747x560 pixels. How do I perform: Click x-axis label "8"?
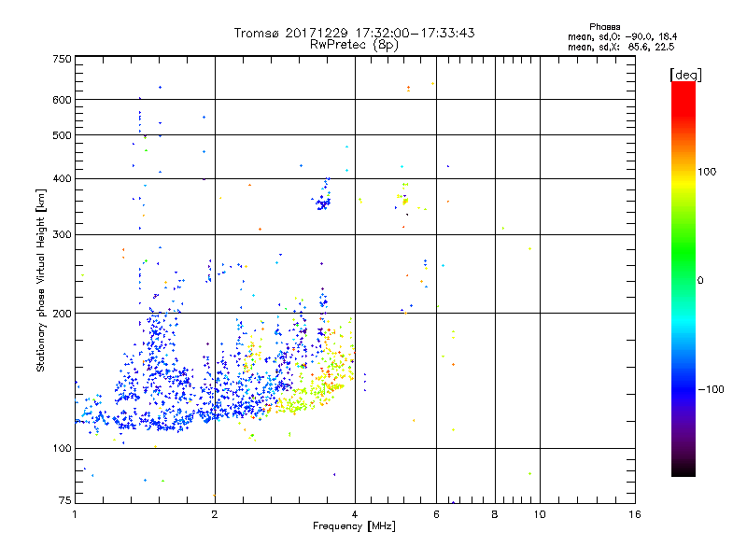[495, 514]
